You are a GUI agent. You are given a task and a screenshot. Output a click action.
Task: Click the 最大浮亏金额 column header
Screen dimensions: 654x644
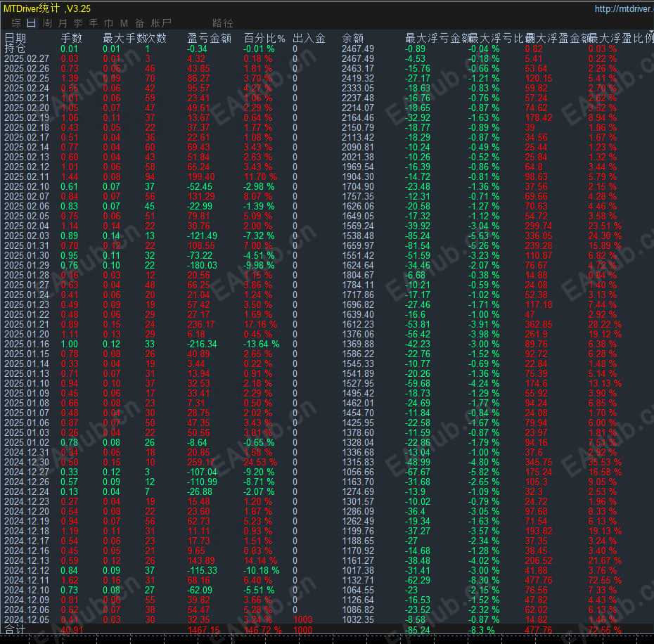click(x=438, y=39)
